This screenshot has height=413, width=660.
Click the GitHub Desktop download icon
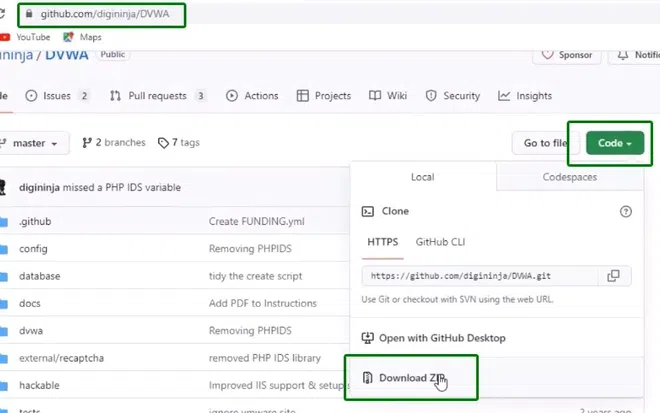[x=367, y=338]
